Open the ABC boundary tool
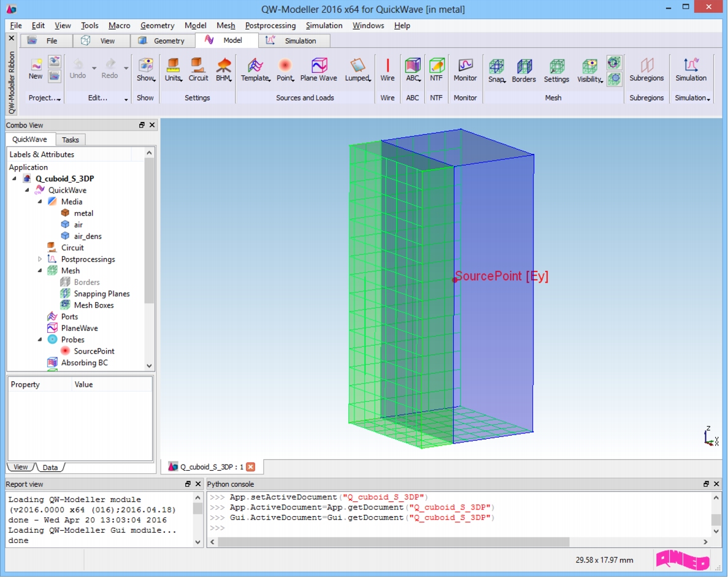Screen dimensions: 728x578 tap(413, 70)
